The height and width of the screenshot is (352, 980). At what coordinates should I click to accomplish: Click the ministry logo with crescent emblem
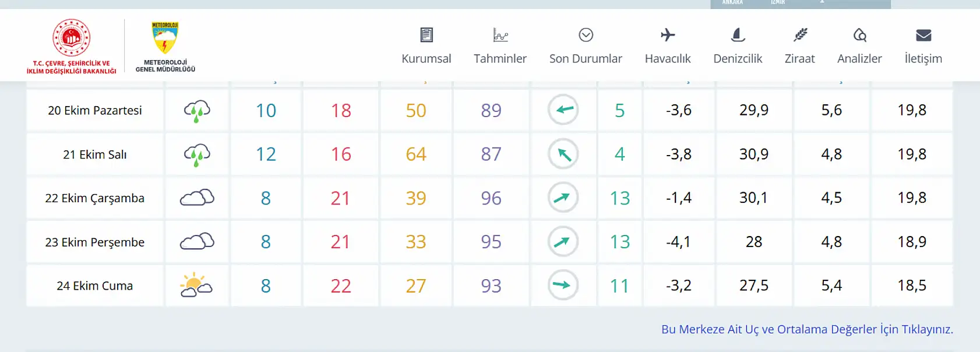coord(70,36)
